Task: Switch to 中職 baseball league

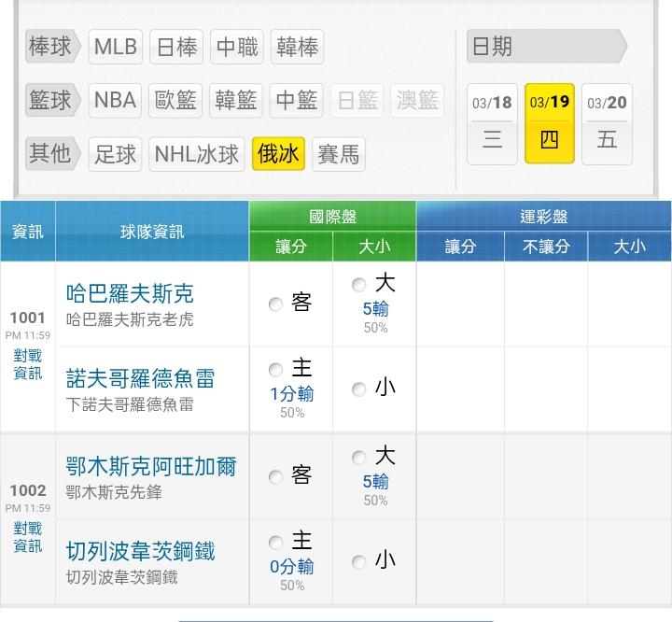Action: pyautogui.click(x=237, y=47)
